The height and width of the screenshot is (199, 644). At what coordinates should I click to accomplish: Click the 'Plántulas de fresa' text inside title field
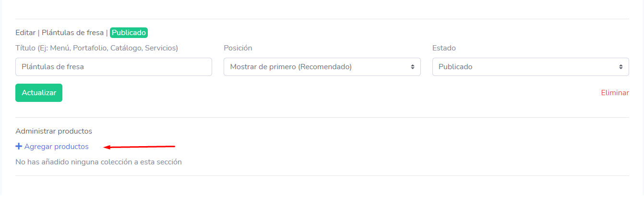point(53,67)
